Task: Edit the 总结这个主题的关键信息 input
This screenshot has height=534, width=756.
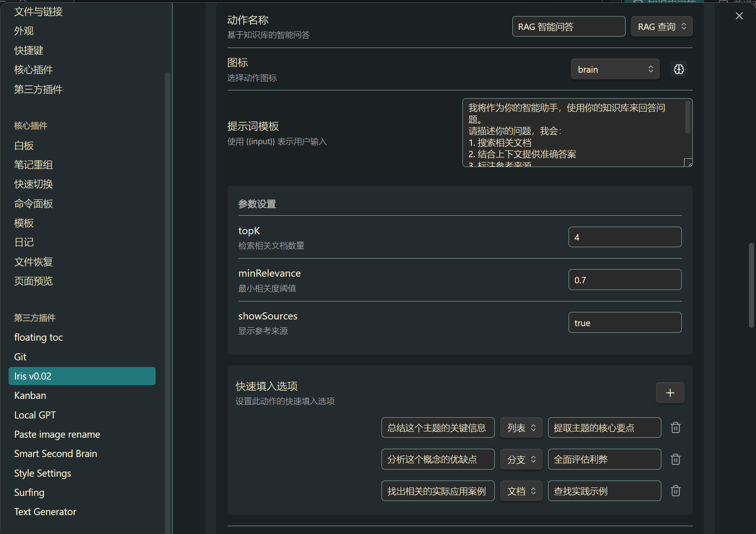Action: (438, 428)
